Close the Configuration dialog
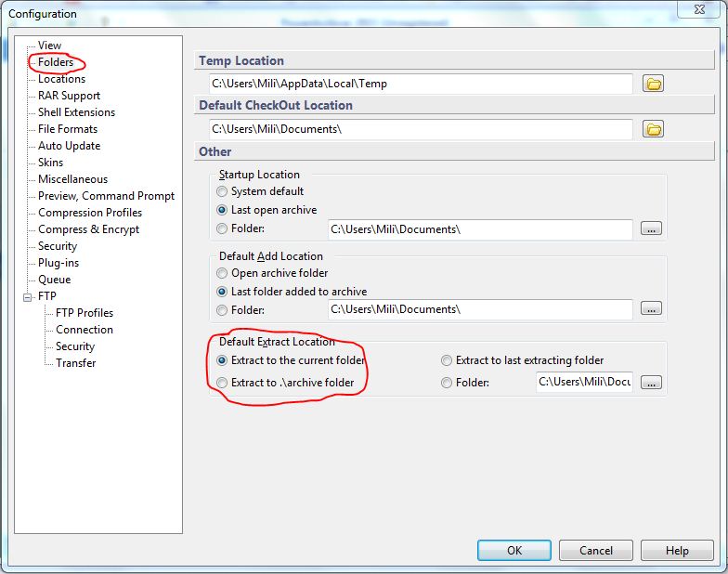This screenshot has width=728, height=574. [699, 9]
